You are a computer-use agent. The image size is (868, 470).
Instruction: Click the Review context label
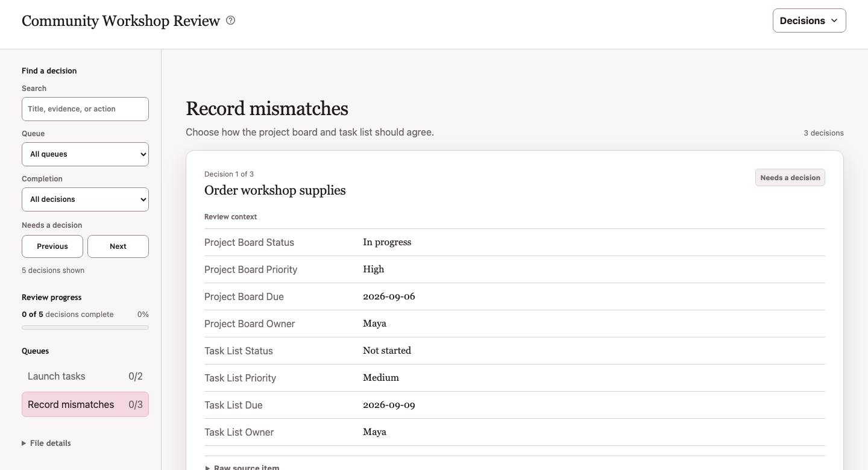click(x=231, y=217)
